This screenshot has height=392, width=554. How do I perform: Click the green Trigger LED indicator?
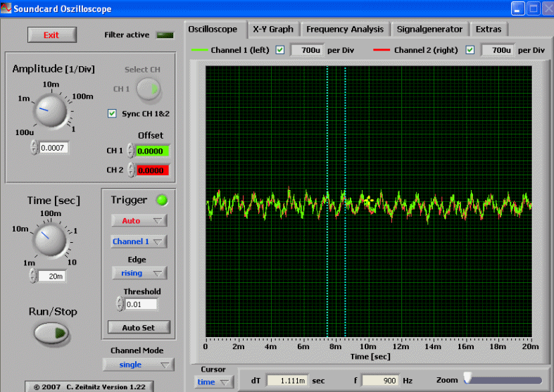[162, 201]
